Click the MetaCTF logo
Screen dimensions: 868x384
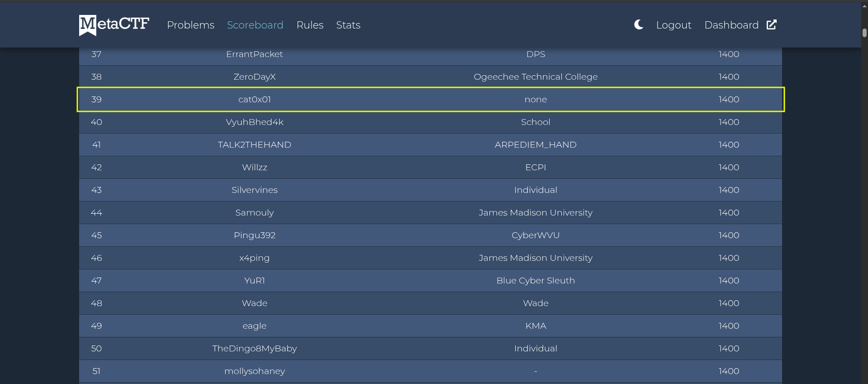click(114, 25)
